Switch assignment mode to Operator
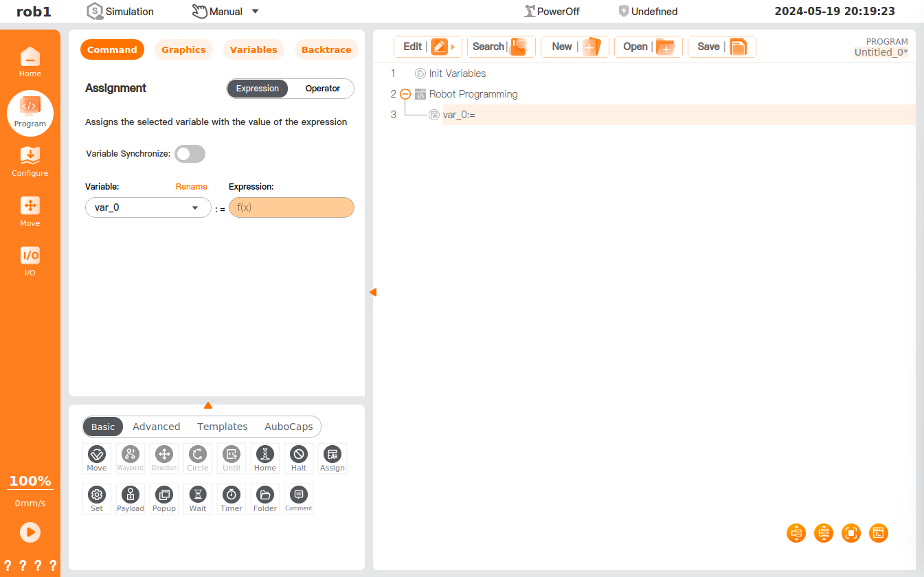The height and width of the screenshot is (577, 924). pyautogui.click(x=322, y=89)
